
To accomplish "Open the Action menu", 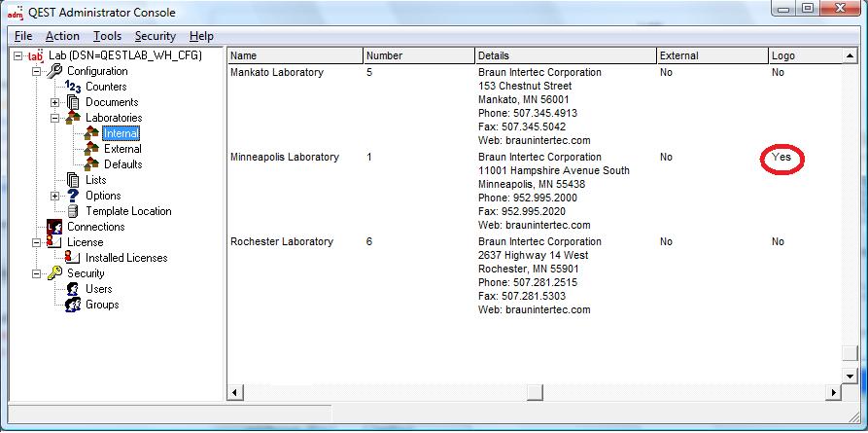I will (x=62, y=36).
